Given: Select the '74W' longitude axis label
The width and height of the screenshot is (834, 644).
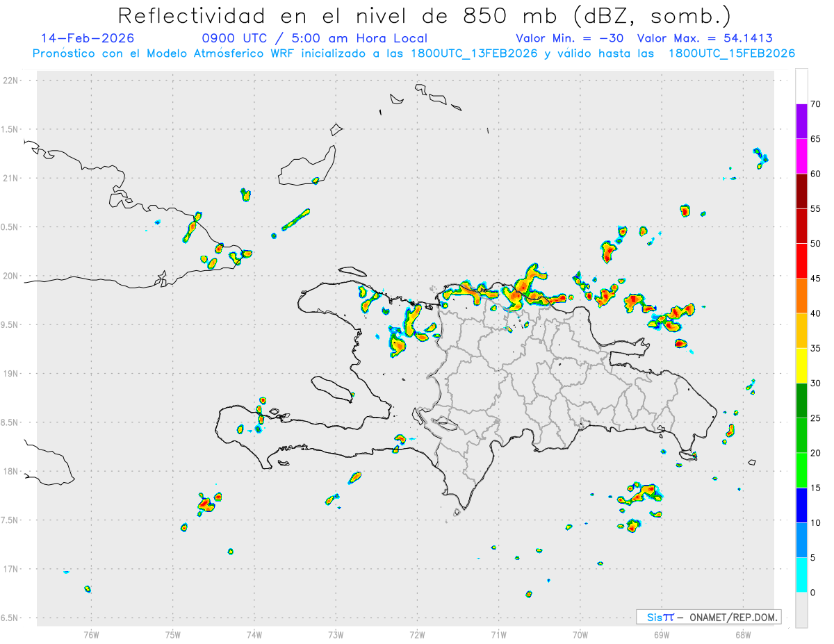Looking at the screenshot, I should [x=254, y=634].
